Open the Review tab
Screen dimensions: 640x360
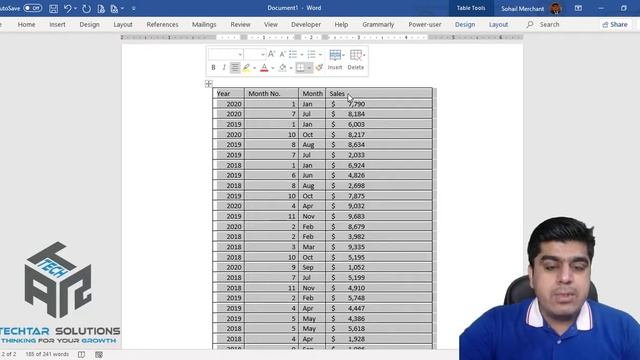coord(240,24)
